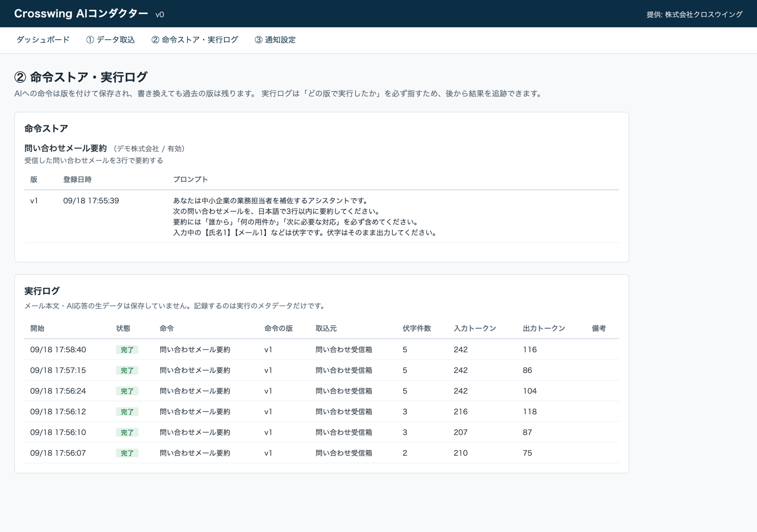Click output token value 104
This screenshot has height=532, width=757.
coord(529,391)
